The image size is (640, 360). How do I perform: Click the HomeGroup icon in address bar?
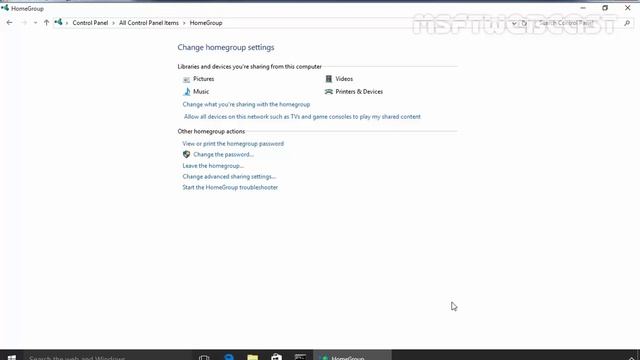point(58,22)
